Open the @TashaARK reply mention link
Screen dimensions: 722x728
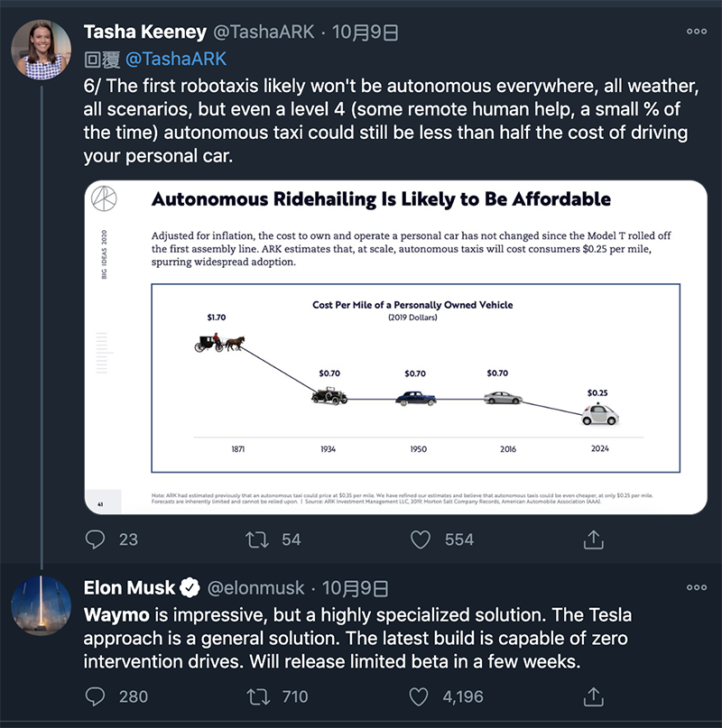(x=176, y=59)
